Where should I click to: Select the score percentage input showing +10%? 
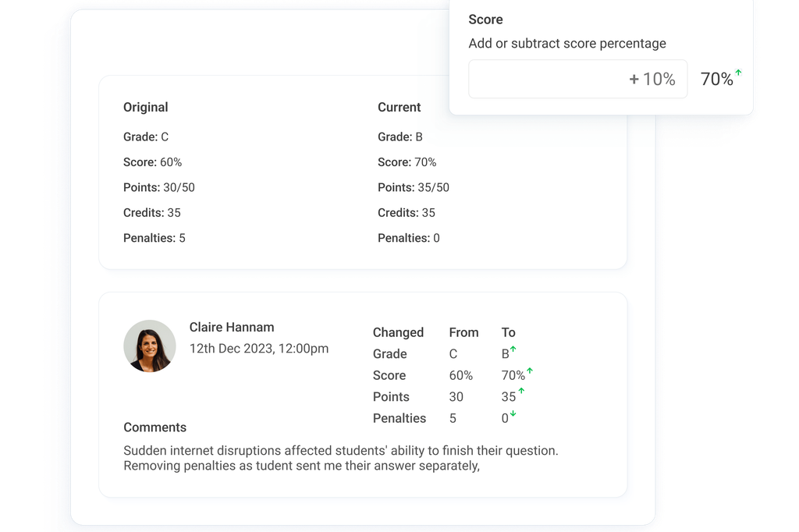click(x=577, y=78)
